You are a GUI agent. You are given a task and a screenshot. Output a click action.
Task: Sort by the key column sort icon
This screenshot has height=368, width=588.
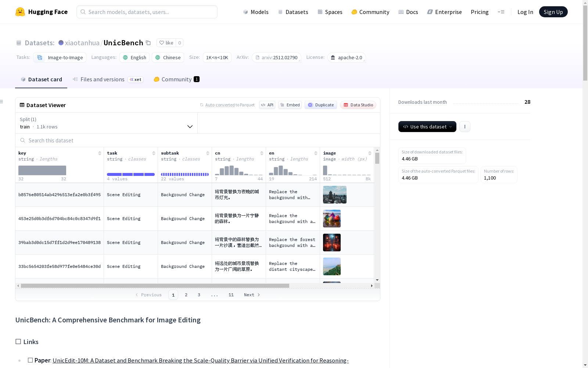click(100, 153)
